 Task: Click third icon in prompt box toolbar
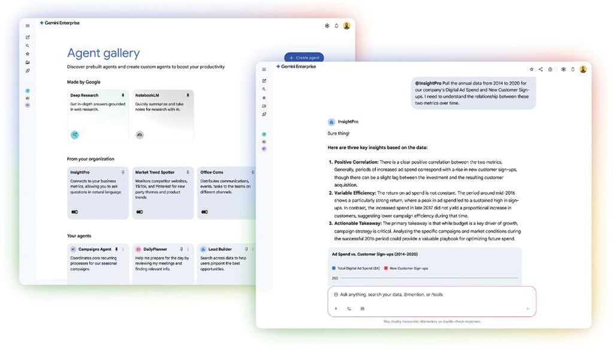362,309
